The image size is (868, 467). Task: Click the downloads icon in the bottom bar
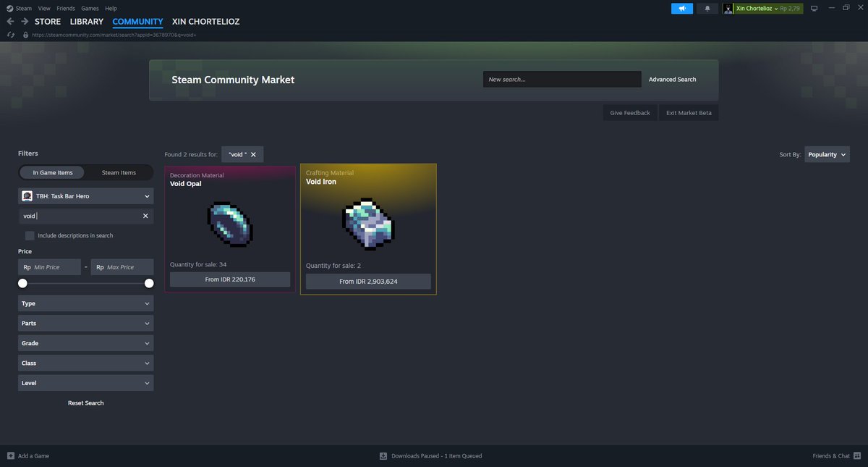pos(383,456)
